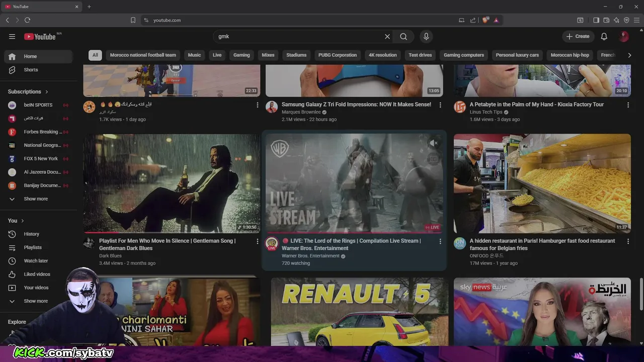Open Brave shields icon
The width and height of the screenshot is (644, 362).
coord(485,20)
